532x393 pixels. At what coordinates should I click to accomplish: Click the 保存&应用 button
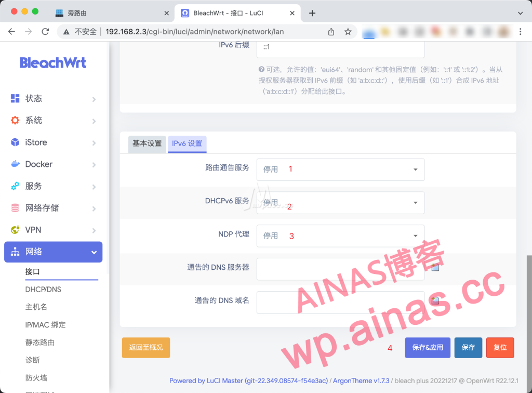[x=428, y=348]
